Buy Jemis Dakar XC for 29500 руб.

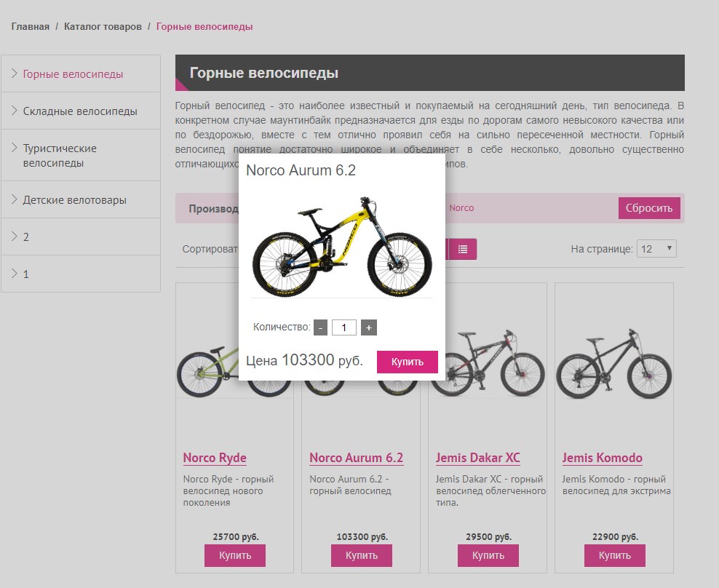click(x=488, y=555)
